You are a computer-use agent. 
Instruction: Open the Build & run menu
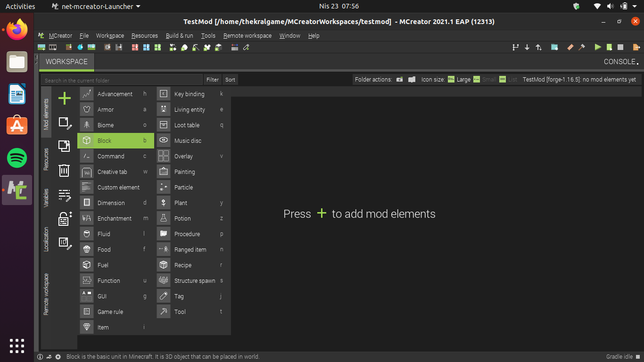tap(179, 36)
